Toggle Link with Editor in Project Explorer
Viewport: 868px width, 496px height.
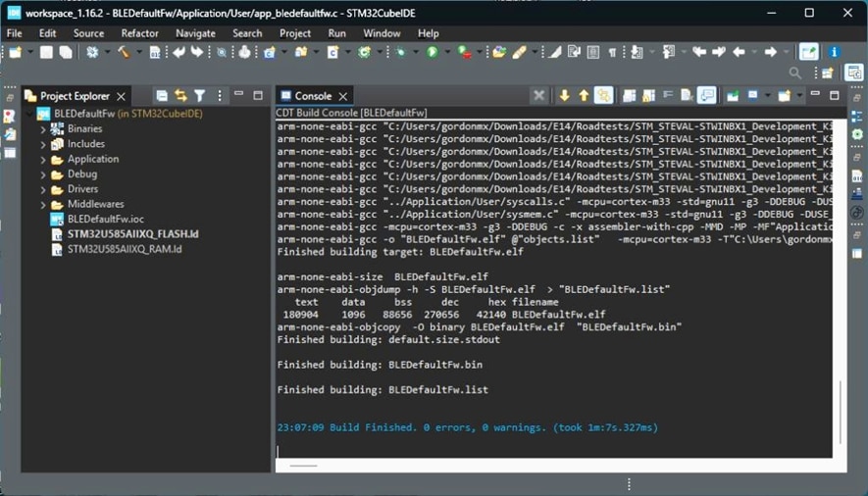(x=180, y=96)
